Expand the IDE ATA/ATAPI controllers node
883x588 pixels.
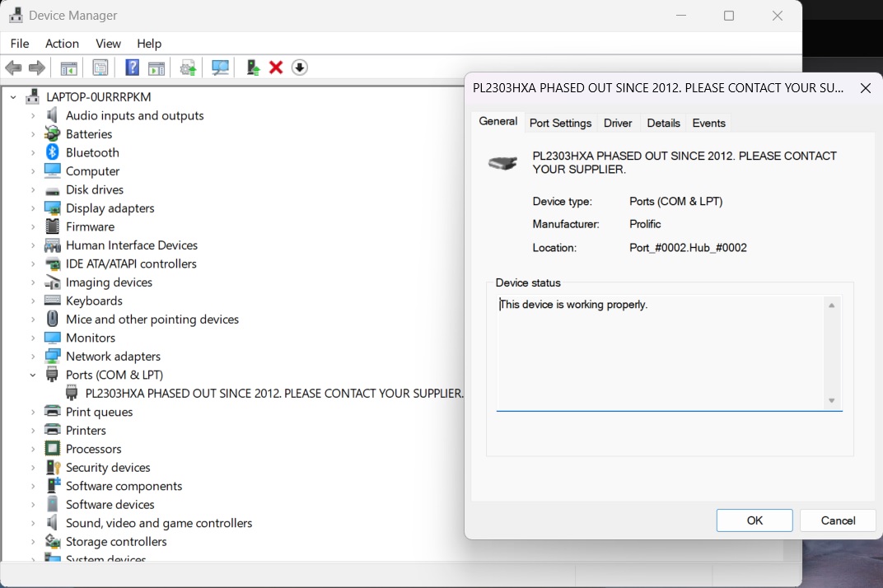(x=33, y=264)
